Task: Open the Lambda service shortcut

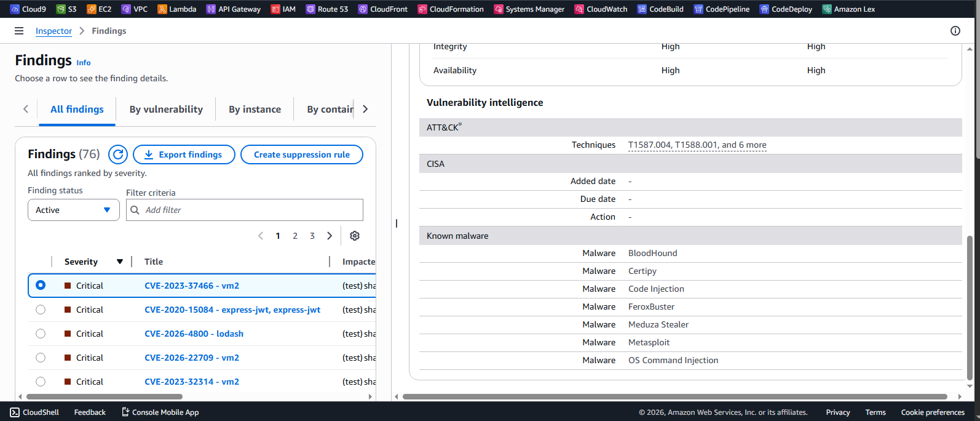Action: click(x=177, y=9)
